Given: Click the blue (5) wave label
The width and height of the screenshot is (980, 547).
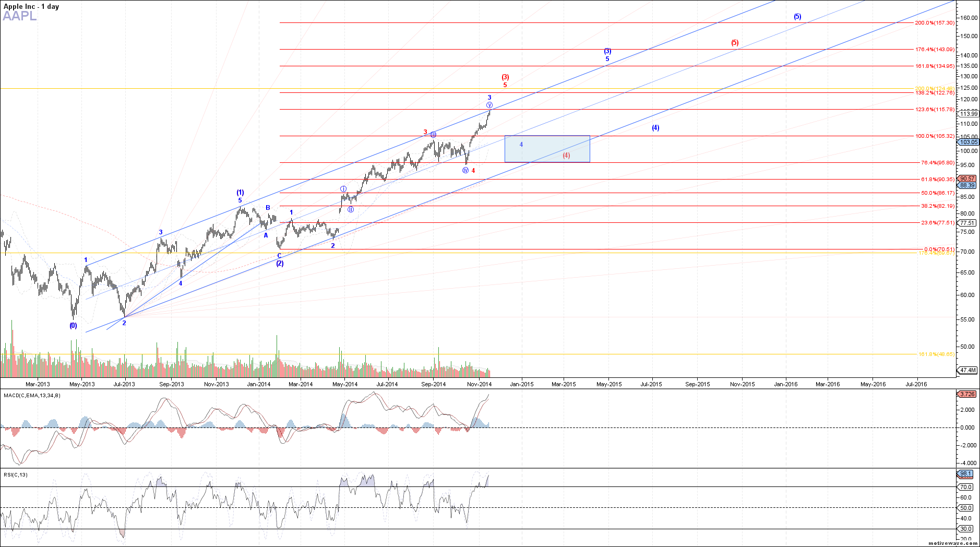Looking at the screenshot, I should point(797,17).
